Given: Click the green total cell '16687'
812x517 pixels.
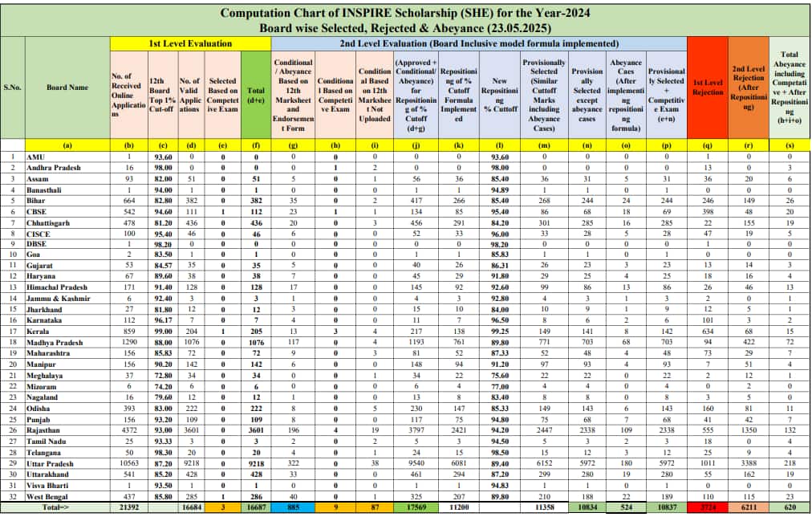Looking at the screenshot, I should coord(256,507).
